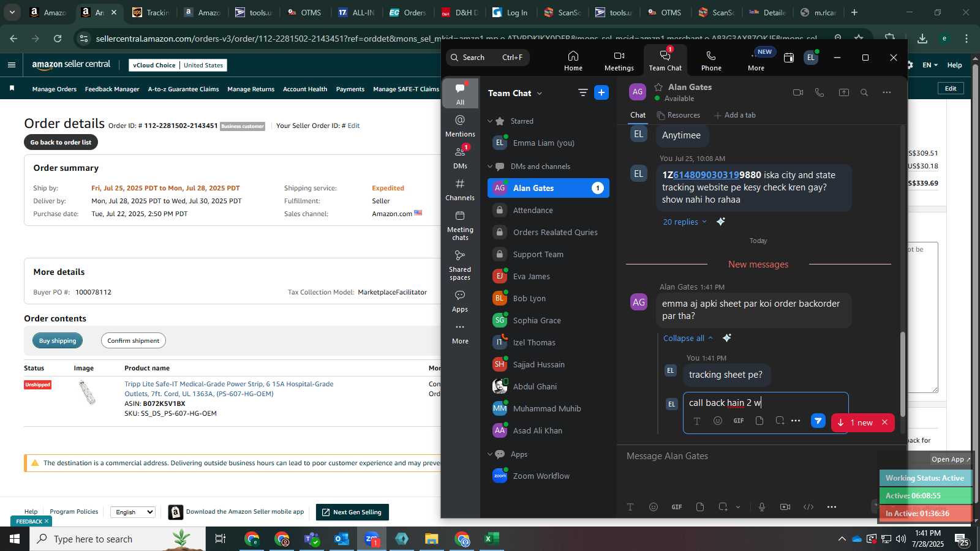The image size is (980, 551).
Task: Click Add a tab
Action: 735,115
